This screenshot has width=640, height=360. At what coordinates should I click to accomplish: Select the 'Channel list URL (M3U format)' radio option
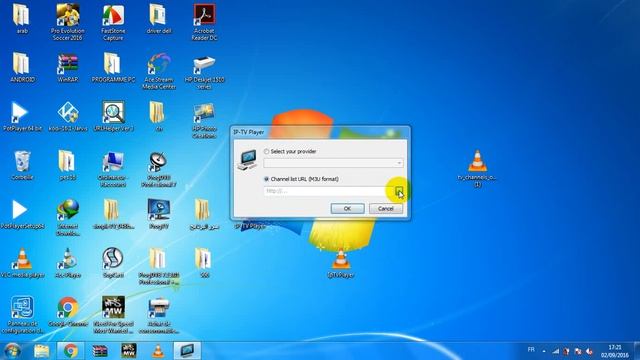tap(267, 179)
